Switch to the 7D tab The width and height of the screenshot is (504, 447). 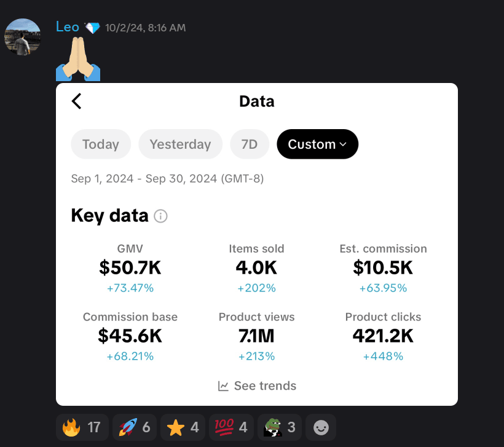(x=249, y=144)
